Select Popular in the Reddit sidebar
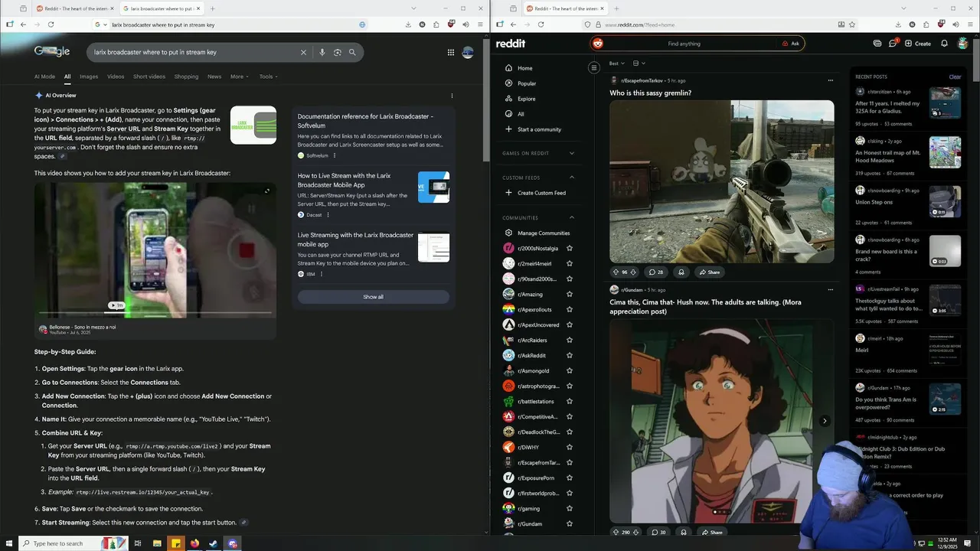The image size is (980, 551). coord(527,83)
